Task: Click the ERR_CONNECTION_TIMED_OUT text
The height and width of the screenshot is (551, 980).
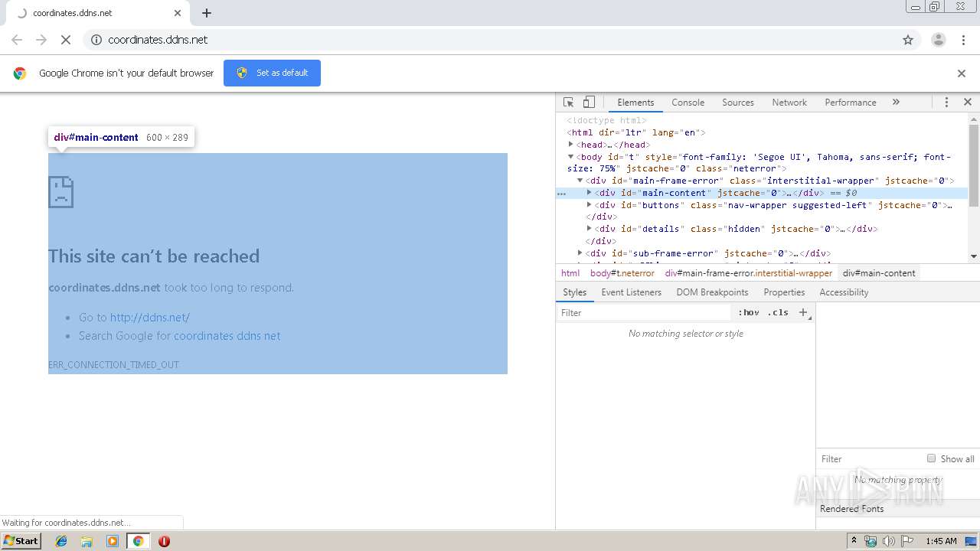Action: click(113, 365)
